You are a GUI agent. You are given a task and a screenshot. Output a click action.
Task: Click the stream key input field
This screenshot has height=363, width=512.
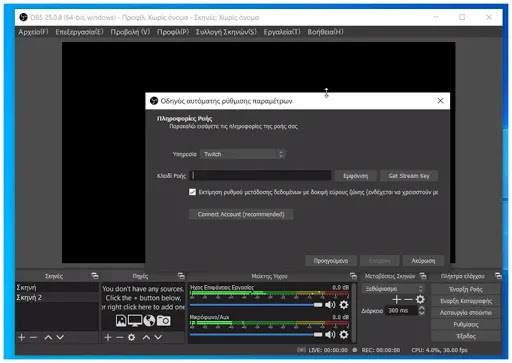(260, 175)
